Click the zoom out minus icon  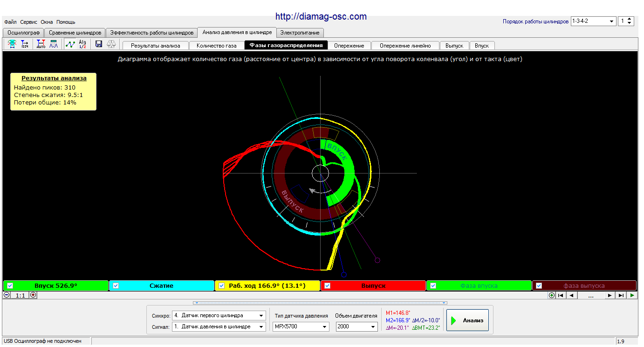tap(7, 295)
